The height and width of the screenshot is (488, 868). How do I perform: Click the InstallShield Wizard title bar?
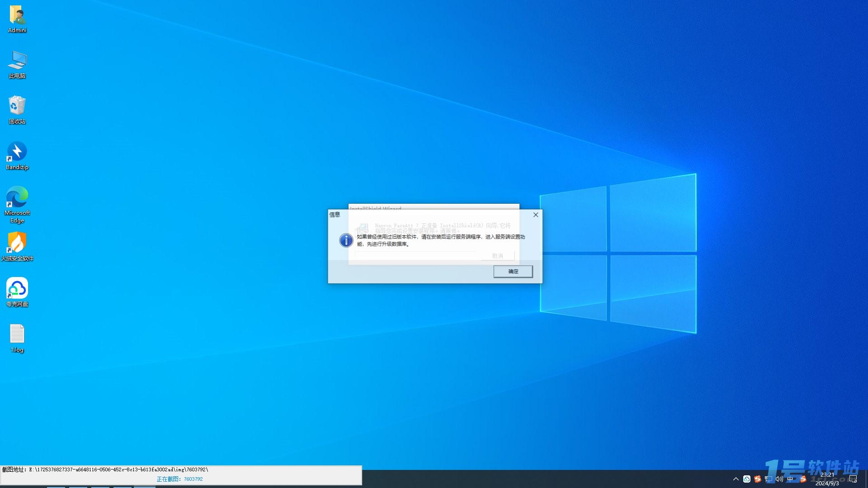coord(434,207)
